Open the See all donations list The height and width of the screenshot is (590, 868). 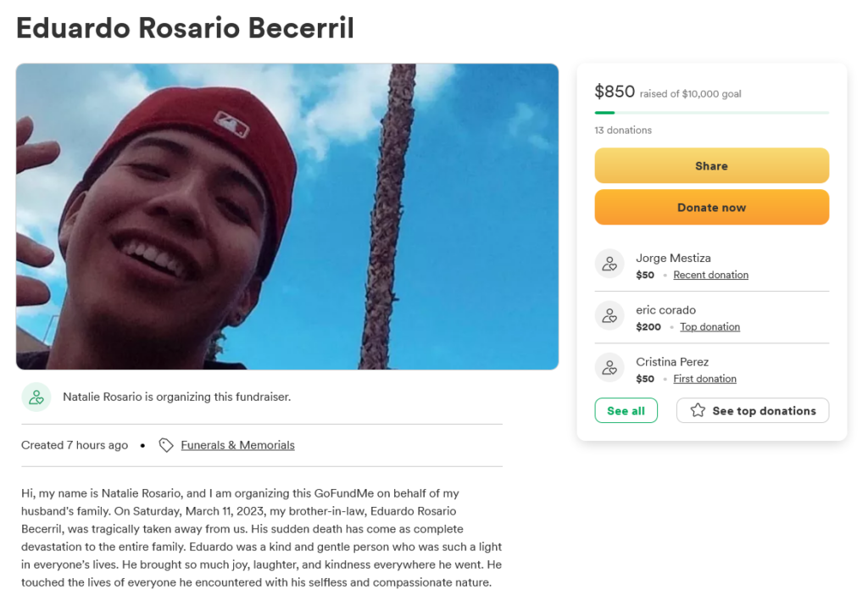point(626,410)
